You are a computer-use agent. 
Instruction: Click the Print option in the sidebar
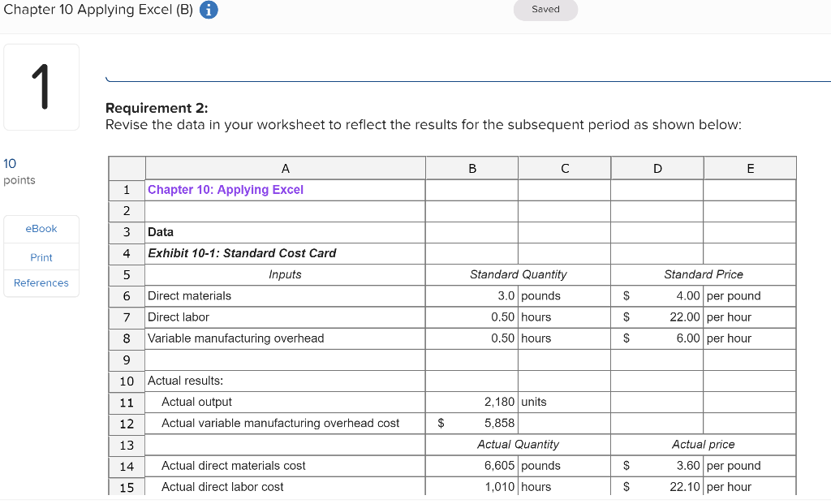pyautogui.click(x=41, y=256)
